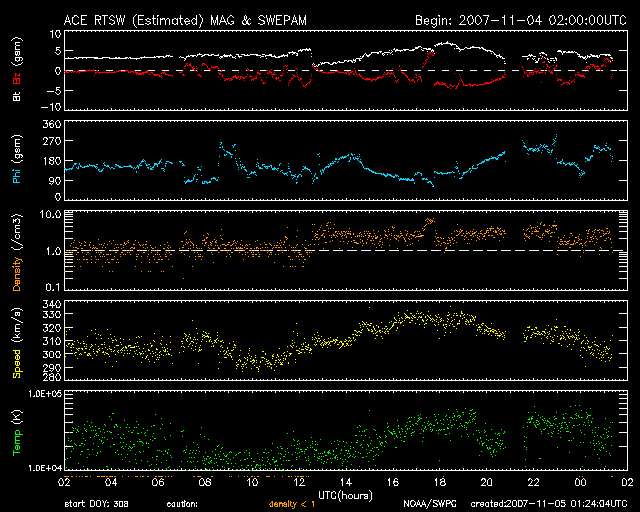Click the title 'ACE RTSW (Estimated) MAG & SWEPAM'
The height and width of the screenshot is (512, 640).
coord(185,20)
